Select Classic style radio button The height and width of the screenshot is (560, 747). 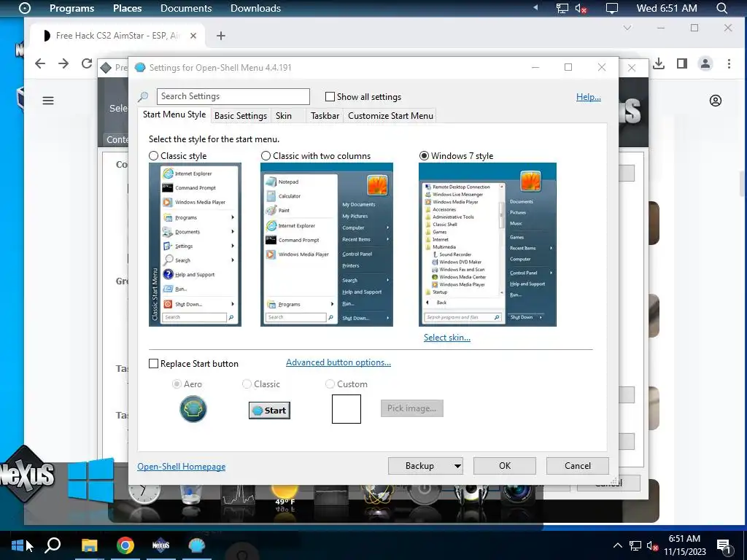coord(153,156)
